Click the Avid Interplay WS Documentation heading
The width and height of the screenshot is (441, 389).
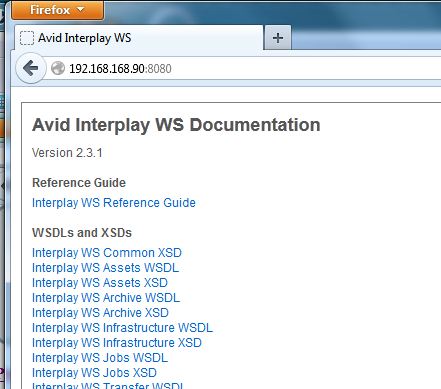click(176, 125)
